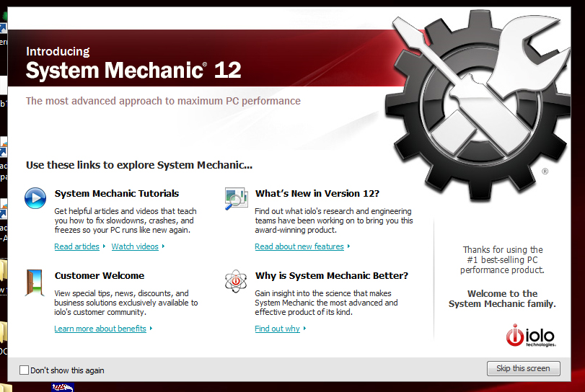Click the iolo technologies logo
585x392 pixels.
(531, 335)
